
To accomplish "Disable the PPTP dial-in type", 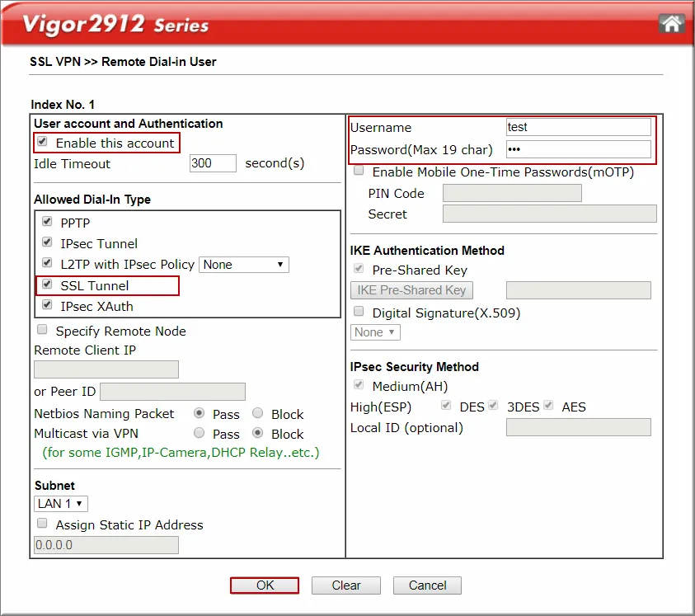I will click(x=46, y=222).
